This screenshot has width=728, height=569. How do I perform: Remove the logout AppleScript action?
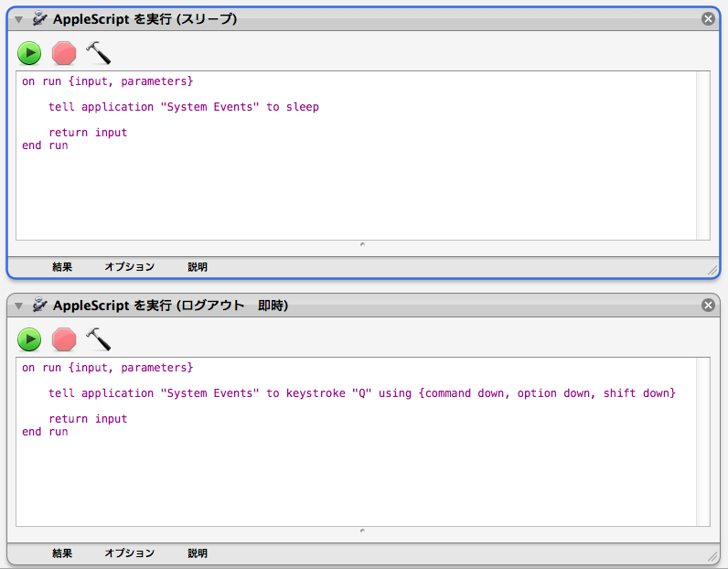(708, 305)
